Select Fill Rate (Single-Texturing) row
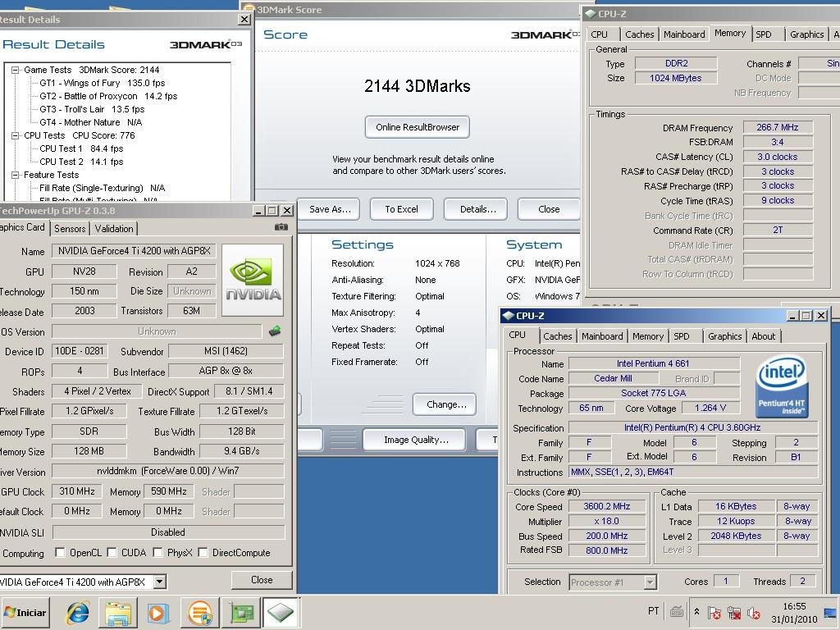 (102, 188)
